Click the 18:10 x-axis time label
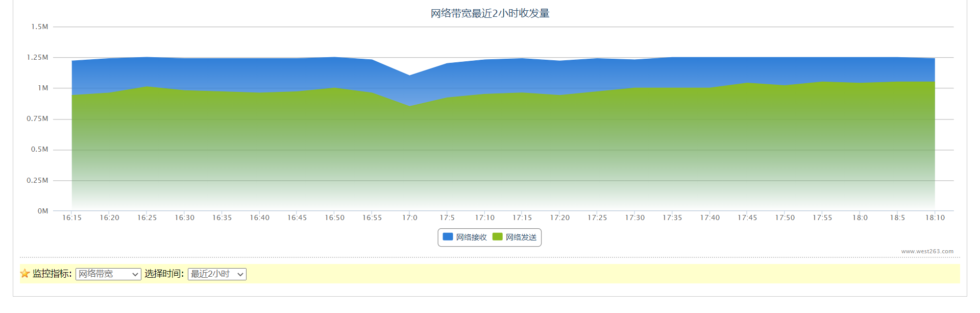980x313 pixels. [x=935, y=218]
